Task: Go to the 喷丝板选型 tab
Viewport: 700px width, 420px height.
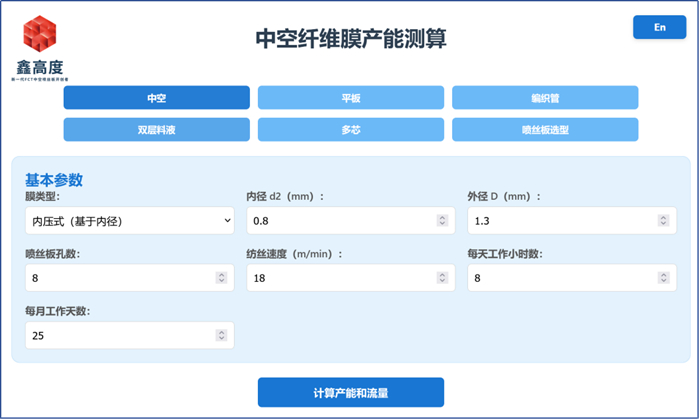Action: pos(545,130)
